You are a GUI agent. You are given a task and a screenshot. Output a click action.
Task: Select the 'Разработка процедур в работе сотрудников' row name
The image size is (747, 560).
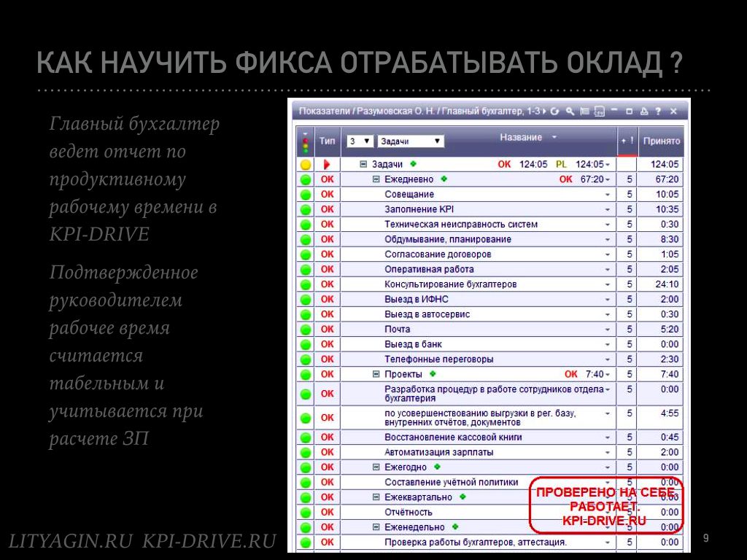click(494, 393)
